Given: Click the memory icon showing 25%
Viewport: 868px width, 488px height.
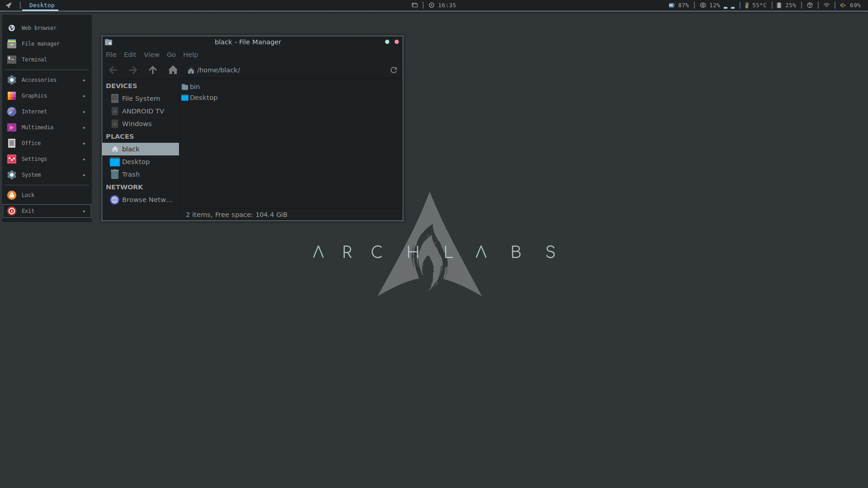Looking at the screenshot, I should pos(779,5).
